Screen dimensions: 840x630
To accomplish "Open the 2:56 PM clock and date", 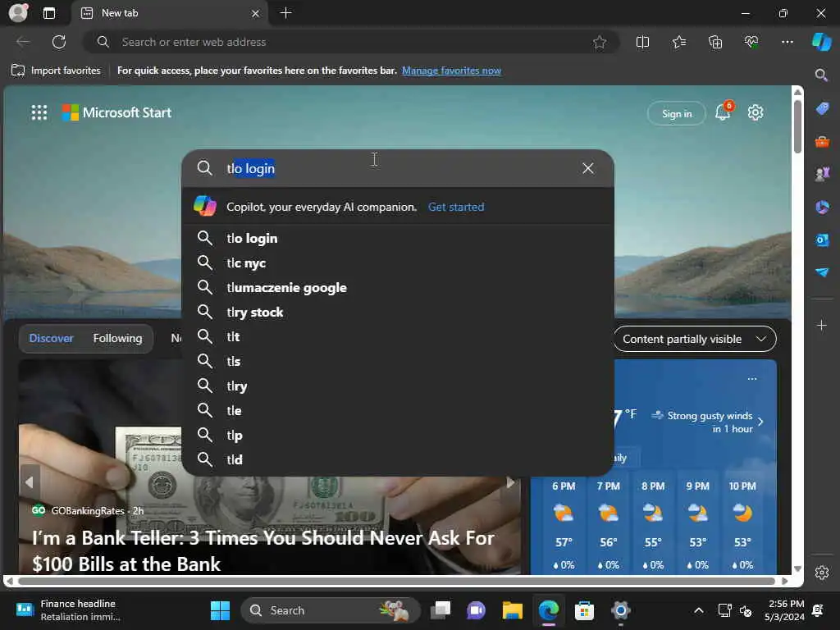I will pyautogui.click(x=785, y=610).
